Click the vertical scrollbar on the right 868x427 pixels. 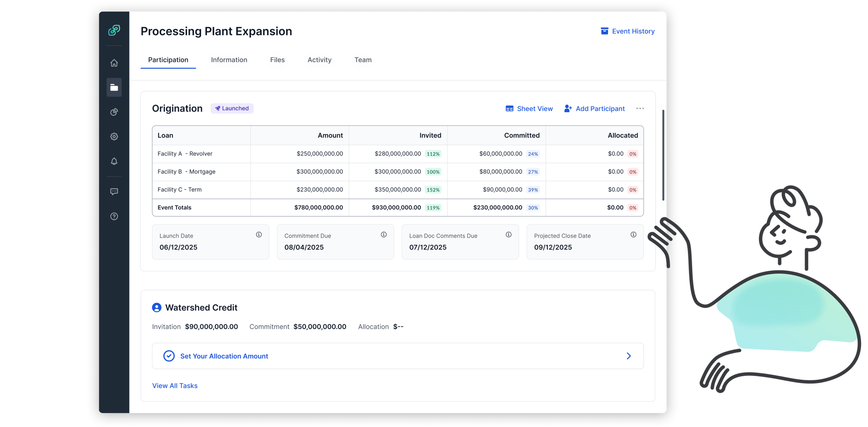tap(663, 155)
